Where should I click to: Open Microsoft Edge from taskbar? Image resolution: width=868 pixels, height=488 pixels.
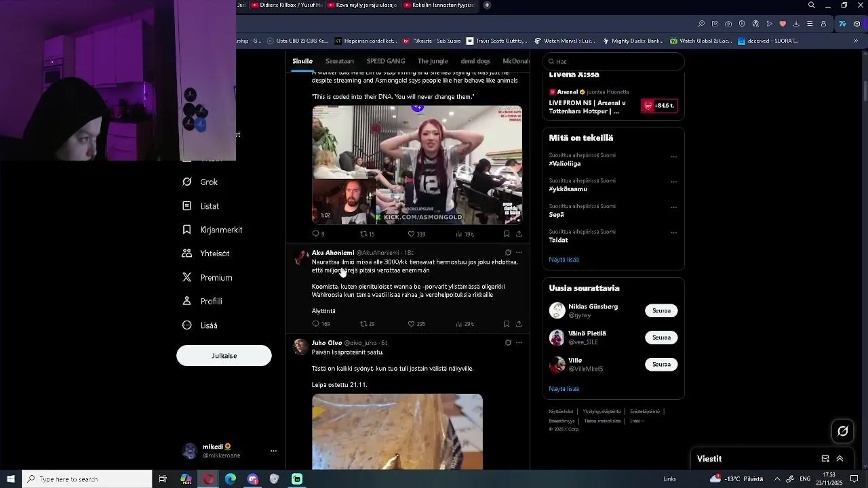point(231,479)
